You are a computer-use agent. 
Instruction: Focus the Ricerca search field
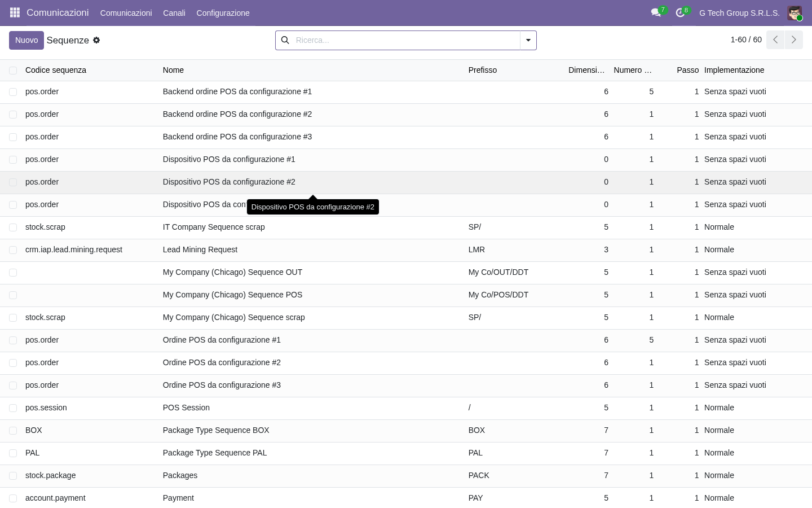[x=406, y=40]
